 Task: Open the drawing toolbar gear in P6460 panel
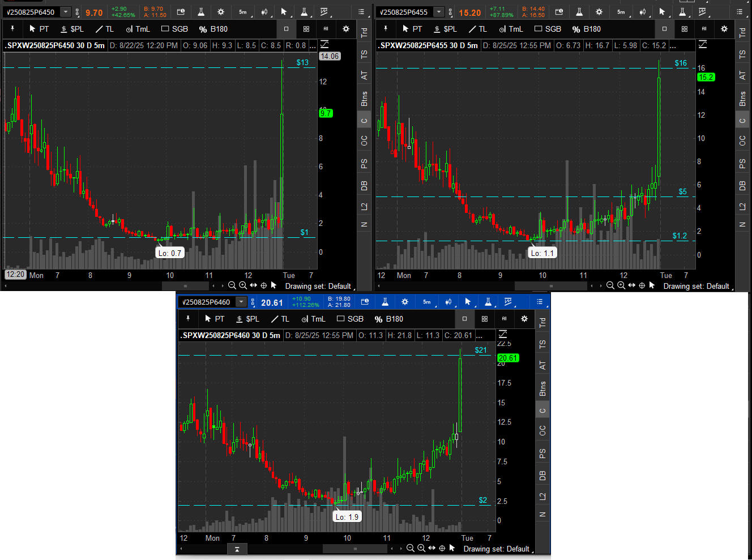(x=524, y=319)
